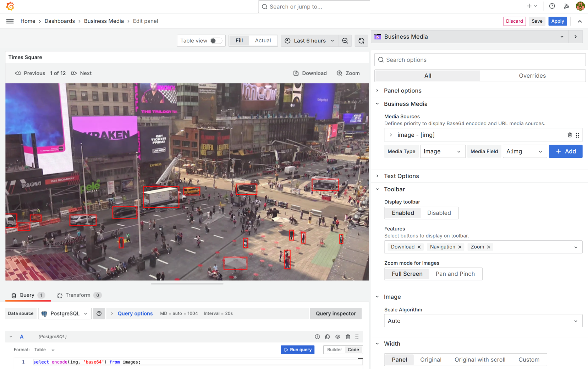This screenshot has width=588, height=369.
Task: Click the Apply button
Action: coord(557,21)
